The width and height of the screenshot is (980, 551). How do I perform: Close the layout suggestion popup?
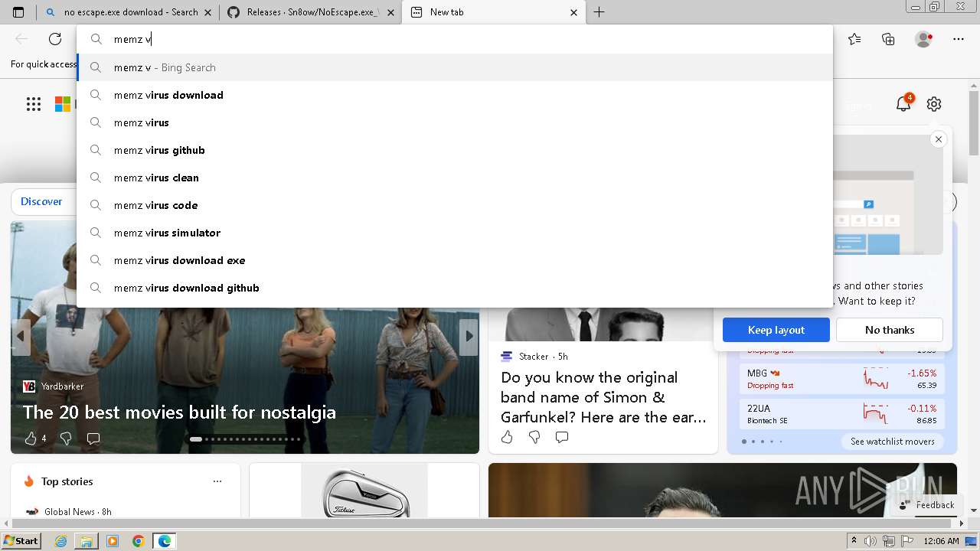pos(938,139)
